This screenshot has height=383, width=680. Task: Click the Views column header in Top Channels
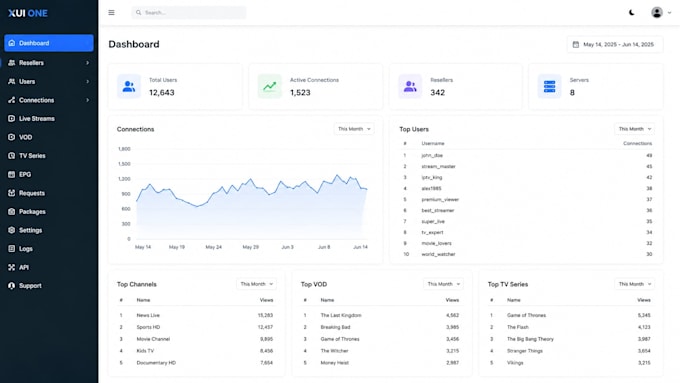pos(266,300)
